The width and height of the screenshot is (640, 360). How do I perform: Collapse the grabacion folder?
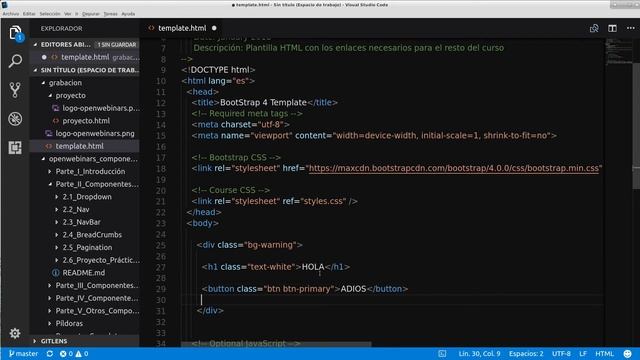[x=43, y=83]
